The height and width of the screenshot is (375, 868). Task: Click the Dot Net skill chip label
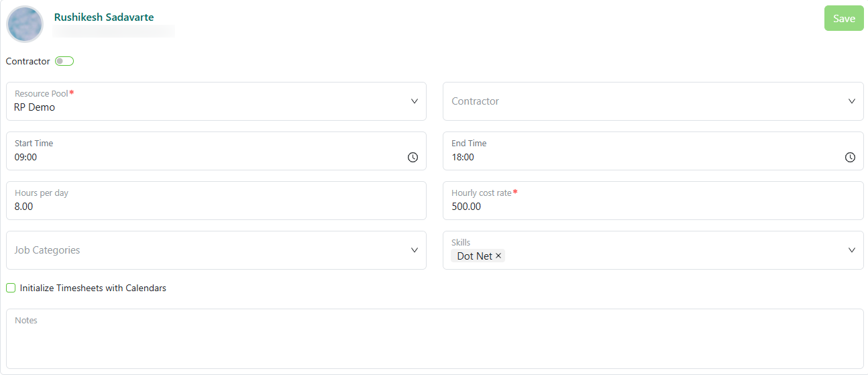pyautogui.click(x=475, y=256)
